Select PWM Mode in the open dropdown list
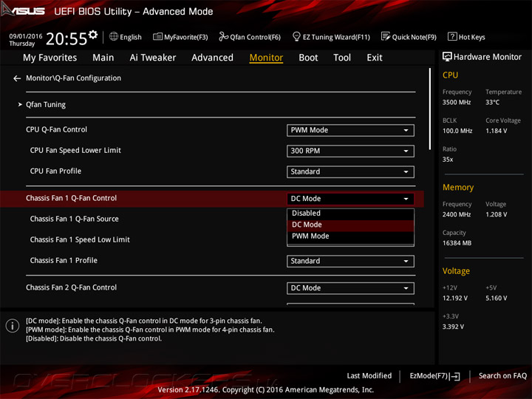Viewport: 532px width, 399px height. point(350,236)
